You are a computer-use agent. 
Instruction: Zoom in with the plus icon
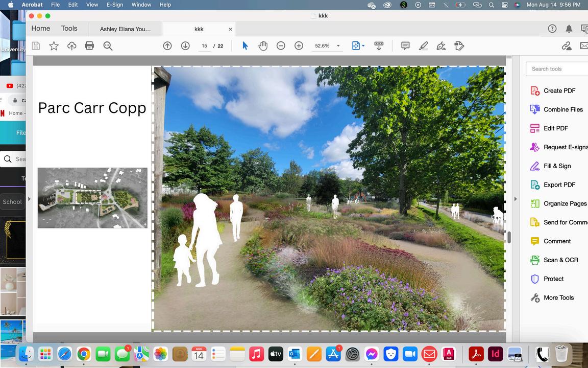pos(299,46)
